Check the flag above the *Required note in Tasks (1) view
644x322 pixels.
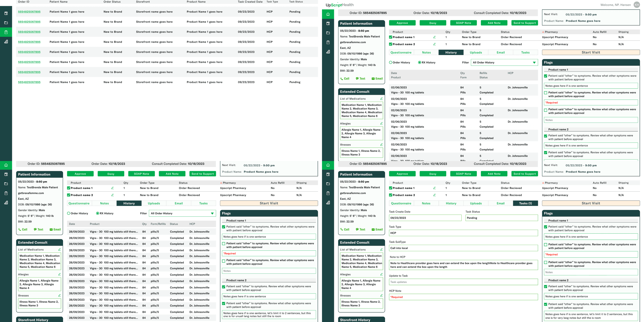coord(546,245)
